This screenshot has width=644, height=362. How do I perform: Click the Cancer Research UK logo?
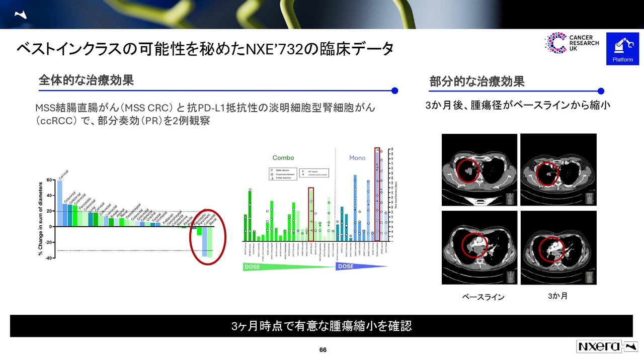pos(572,44)
